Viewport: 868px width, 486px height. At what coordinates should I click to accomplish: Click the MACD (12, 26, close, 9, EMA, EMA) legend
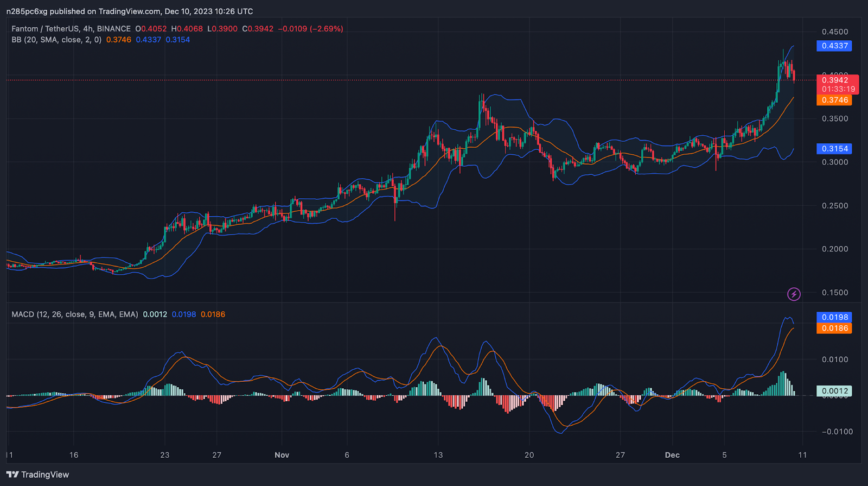[x=75, y=314]
